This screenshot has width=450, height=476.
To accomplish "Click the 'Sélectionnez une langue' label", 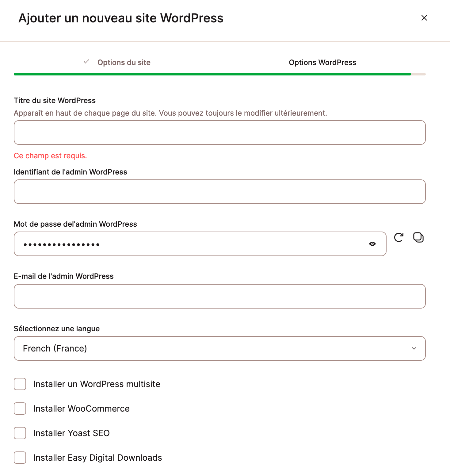I will point(57,329).
